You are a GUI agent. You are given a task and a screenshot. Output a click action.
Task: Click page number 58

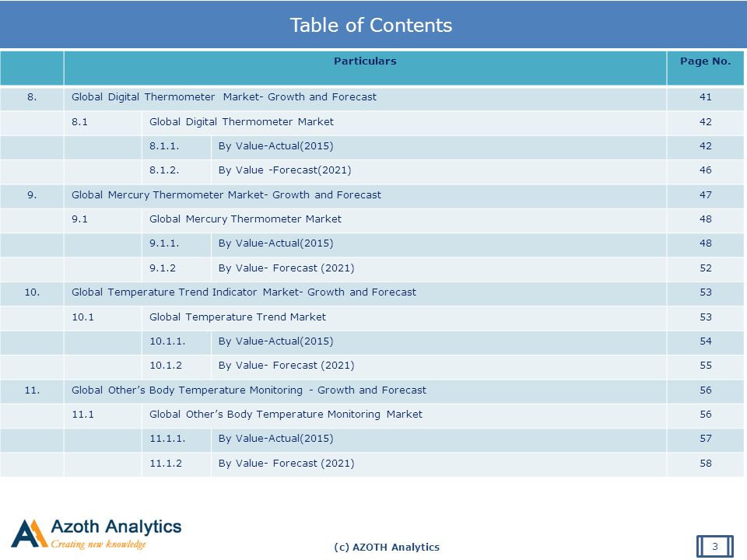coord(706,464)
